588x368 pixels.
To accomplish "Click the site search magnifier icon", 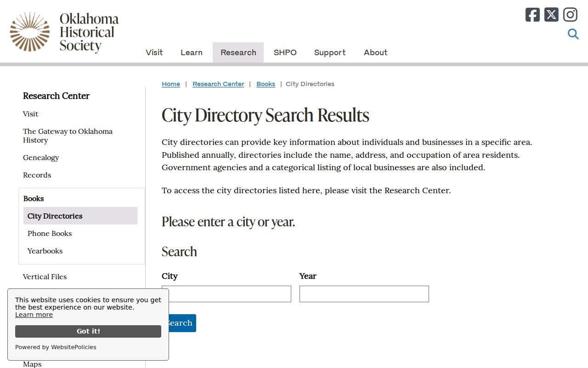I will [x=573, y=34].
